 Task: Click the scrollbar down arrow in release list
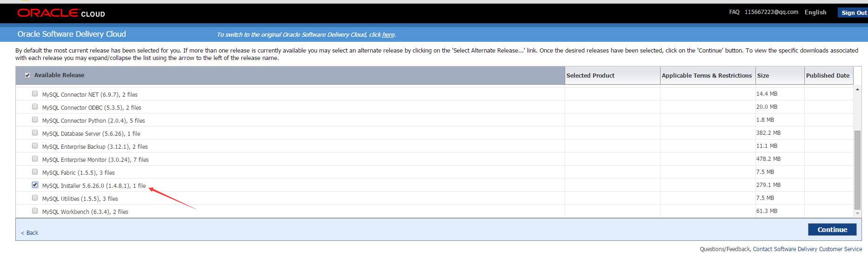(x=857, y=213)
